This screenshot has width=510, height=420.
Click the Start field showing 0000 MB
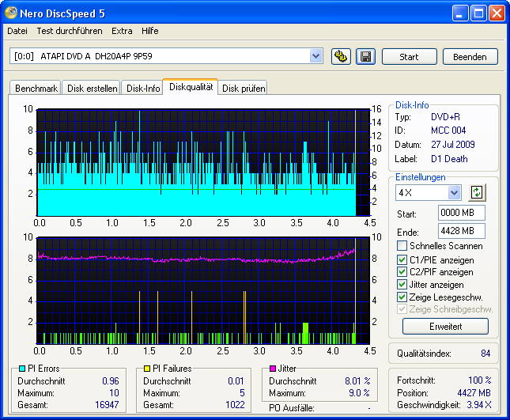coord(462,213)
